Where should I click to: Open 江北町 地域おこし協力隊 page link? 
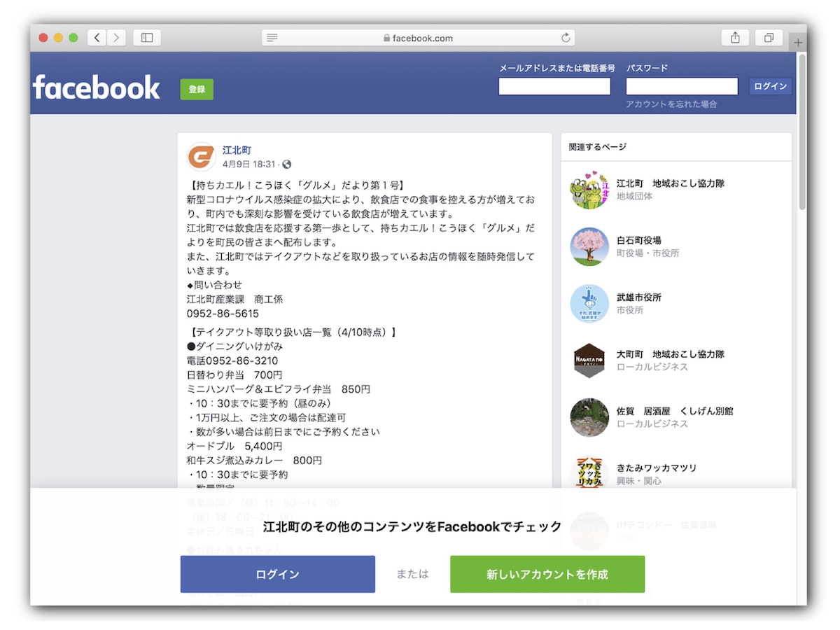tap(671, 183)
